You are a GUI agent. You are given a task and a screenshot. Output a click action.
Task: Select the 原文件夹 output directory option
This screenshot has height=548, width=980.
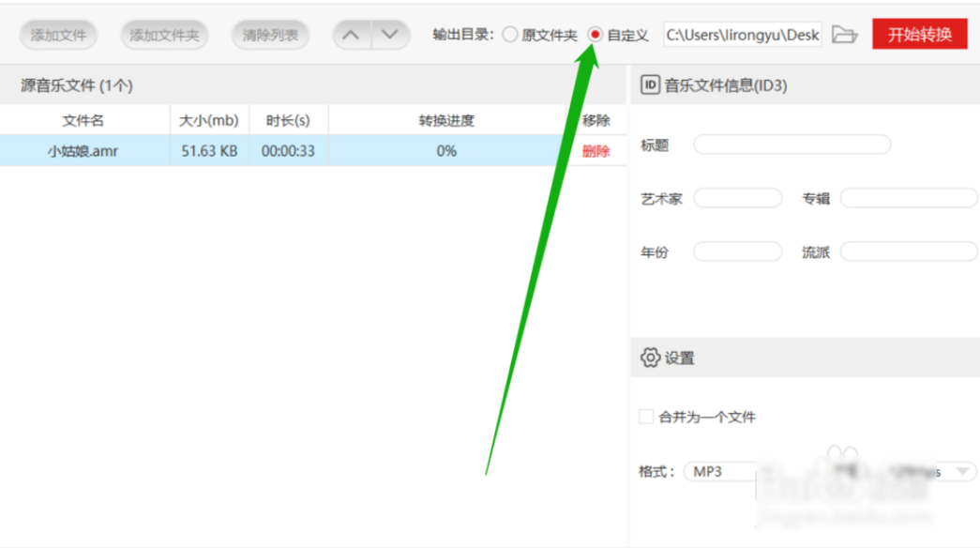point(510,34)
